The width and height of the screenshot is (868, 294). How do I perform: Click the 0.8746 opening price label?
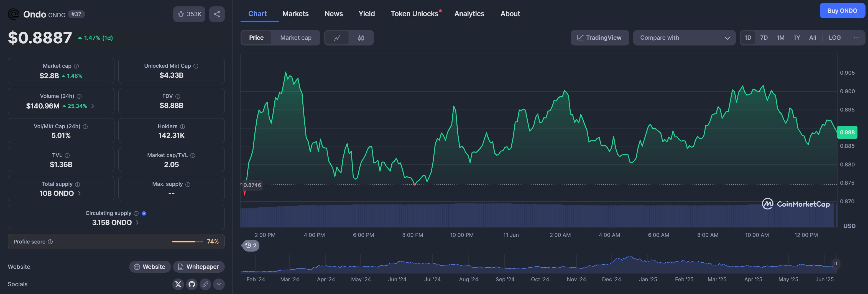pos(252,185)
